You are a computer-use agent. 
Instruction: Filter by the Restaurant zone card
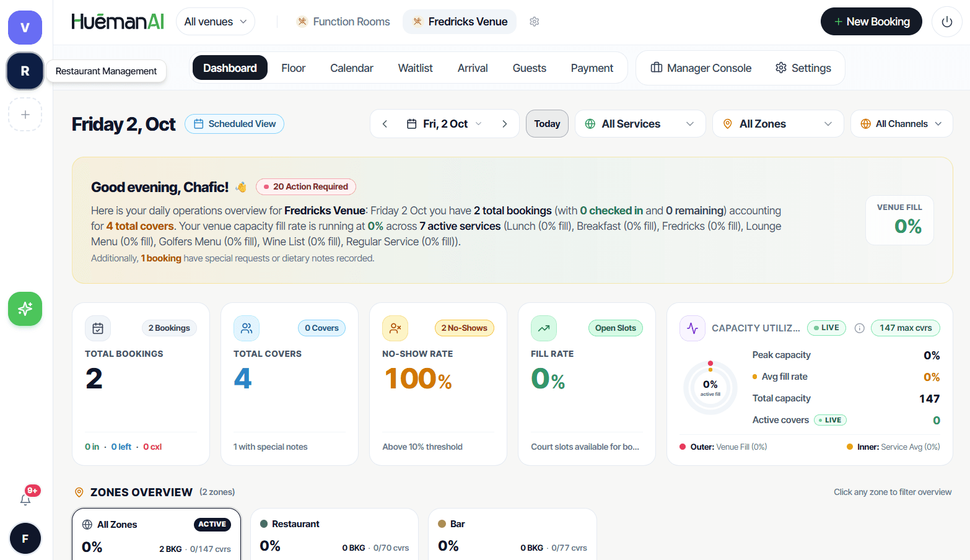334,535
